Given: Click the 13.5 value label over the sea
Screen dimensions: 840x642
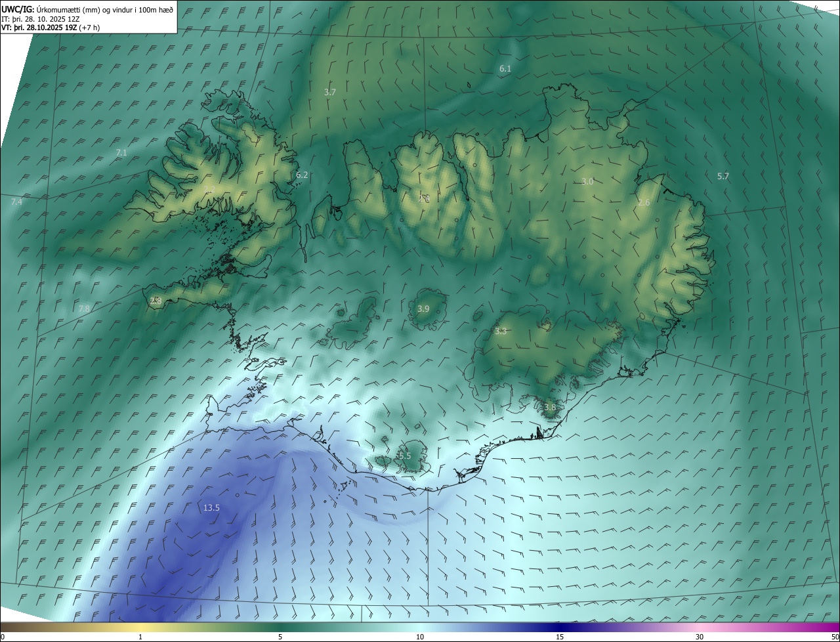Looking at the screenshot, I should pyautogui.click(x=211, y=508).
